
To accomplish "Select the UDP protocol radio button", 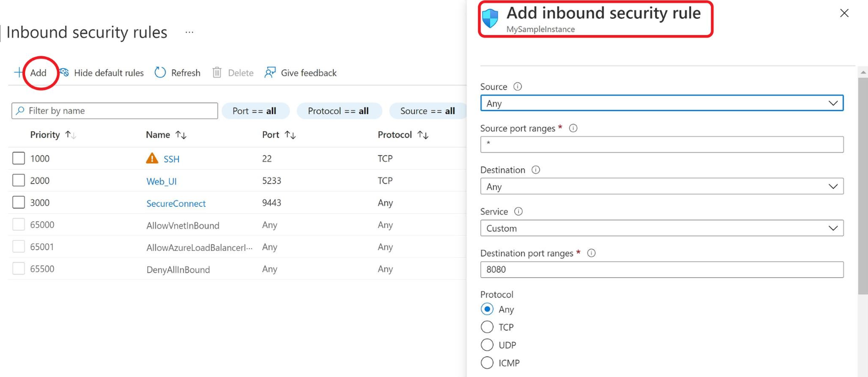I will pyautogui.click(x=487, y=345).
